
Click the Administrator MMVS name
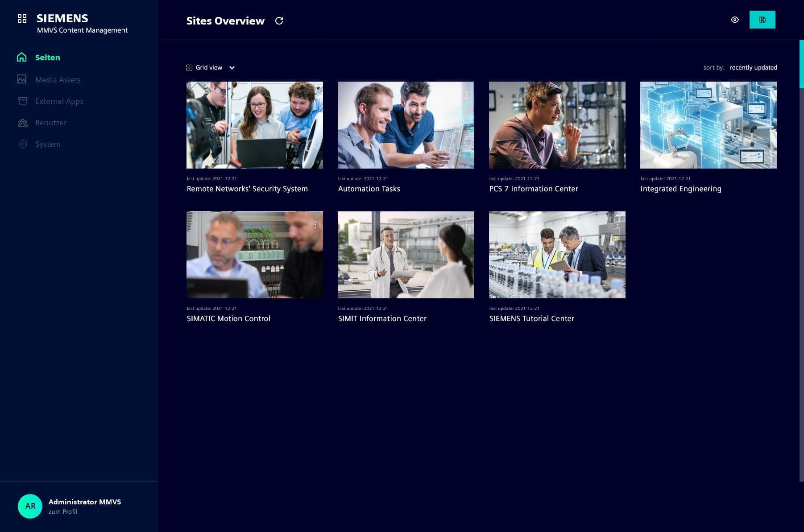click(x=85, y=502)
